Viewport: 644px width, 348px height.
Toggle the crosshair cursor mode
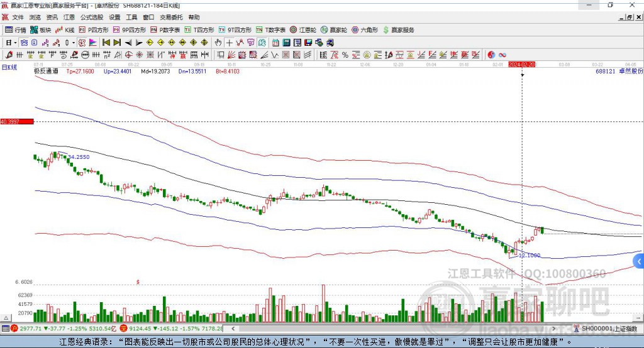pyautogui.click(x=229, y=43)
